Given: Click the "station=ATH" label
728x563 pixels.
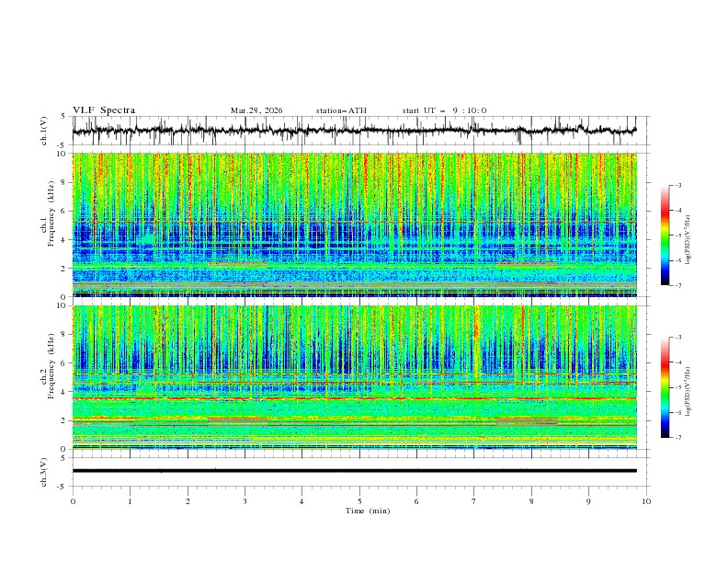Looking at the screenshot, I should [341, 110].
